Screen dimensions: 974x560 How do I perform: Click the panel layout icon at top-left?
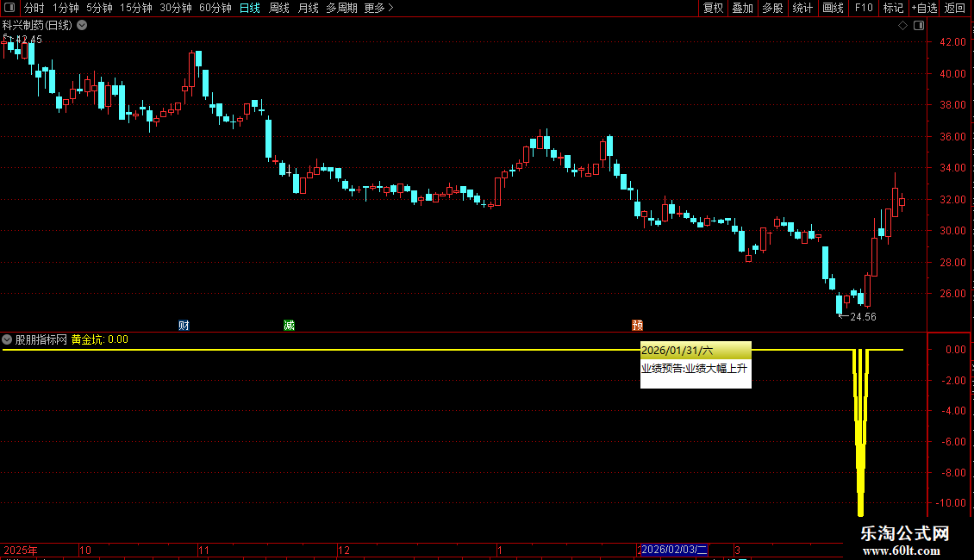pyautogui.click(x=9, y=8)
